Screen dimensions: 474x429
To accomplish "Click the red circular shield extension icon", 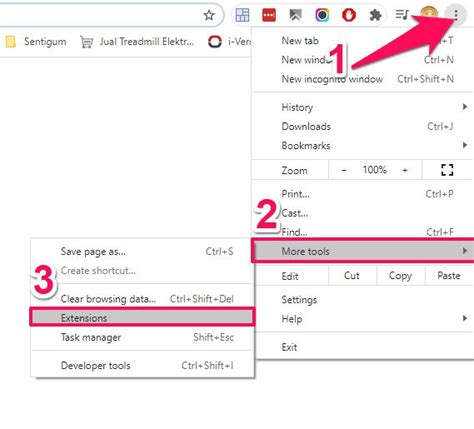I will pos(349,15).
